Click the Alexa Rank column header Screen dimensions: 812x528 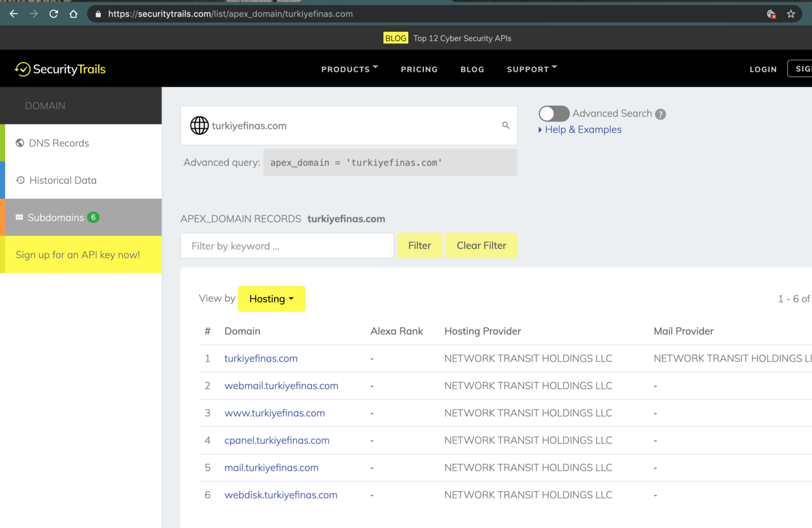[397, 331]
